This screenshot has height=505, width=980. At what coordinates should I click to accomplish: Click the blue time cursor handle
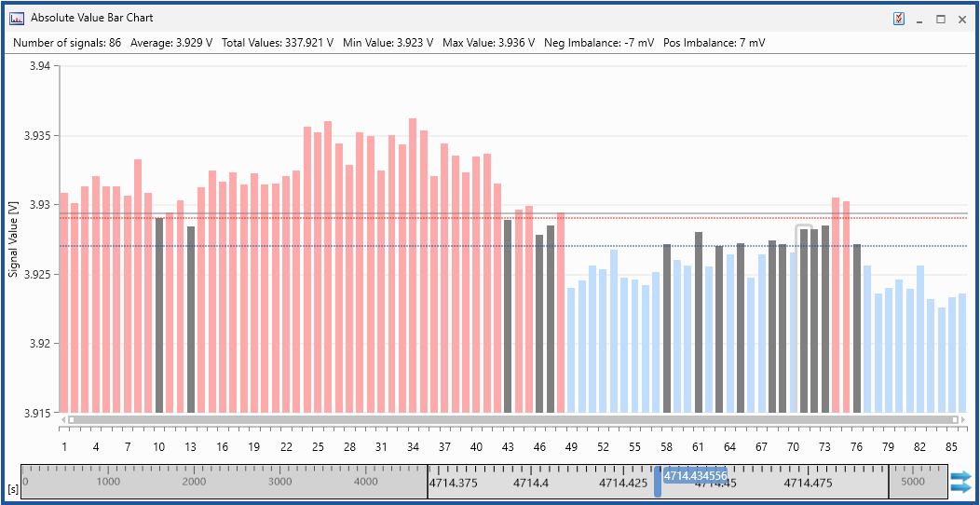click(657, 482)
